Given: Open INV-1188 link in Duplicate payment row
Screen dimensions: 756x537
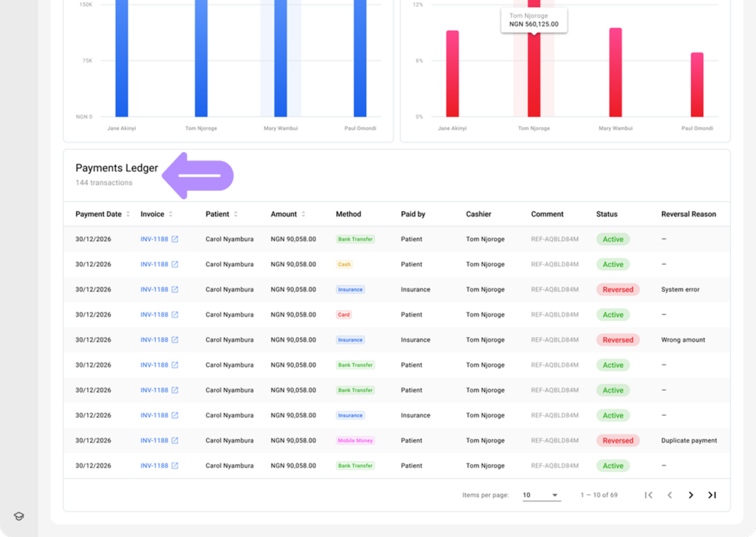Looking at the screenshot, I should pyautogui.click(x=154, y=440).
